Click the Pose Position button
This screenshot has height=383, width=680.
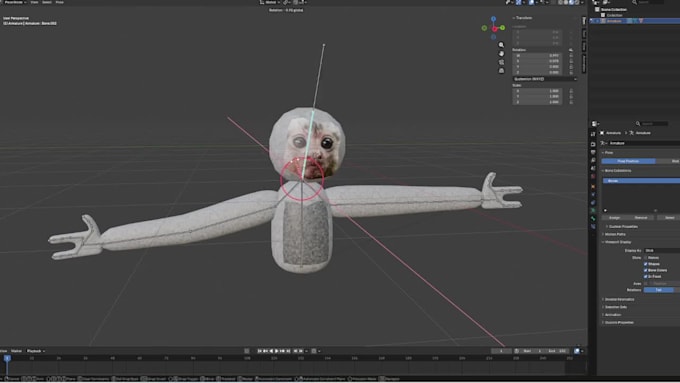(x=628, y=161)
